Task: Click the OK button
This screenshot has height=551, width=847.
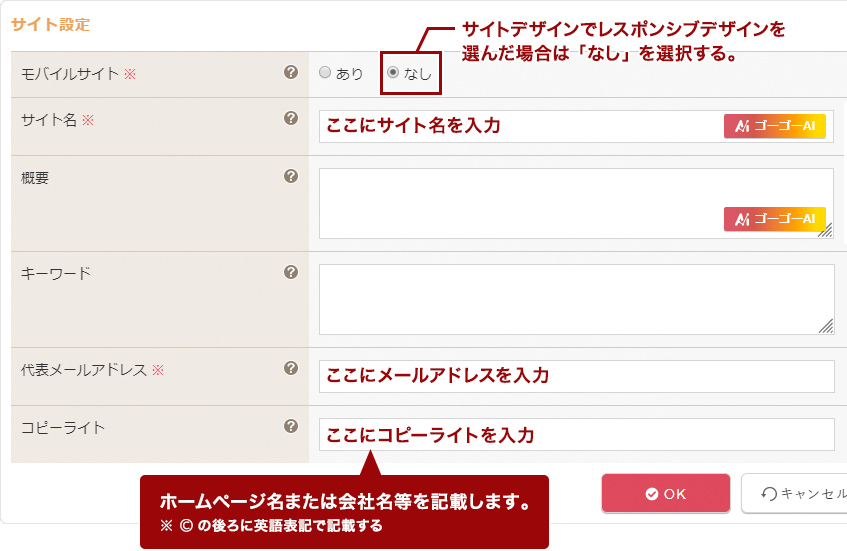Action: (x=665, y=493)
